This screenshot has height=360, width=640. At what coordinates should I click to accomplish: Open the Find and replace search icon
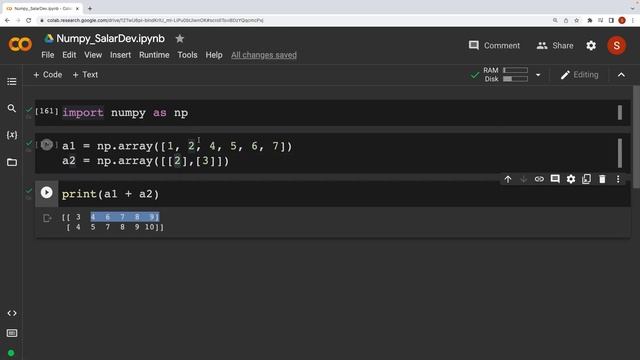12,108
